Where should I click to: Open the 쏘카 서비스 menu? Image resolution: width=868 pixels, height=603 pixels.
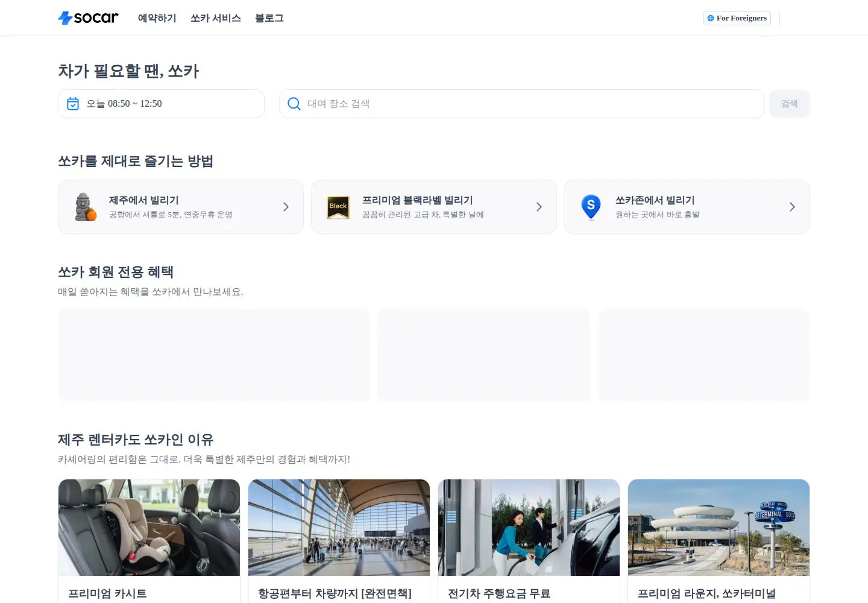pos(216,18)
